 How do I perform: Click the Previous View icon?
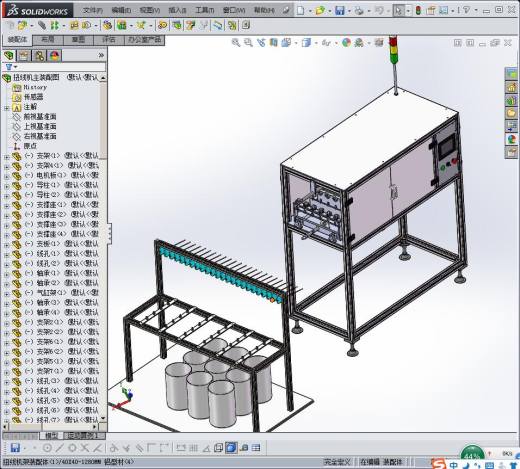(261, 42)
